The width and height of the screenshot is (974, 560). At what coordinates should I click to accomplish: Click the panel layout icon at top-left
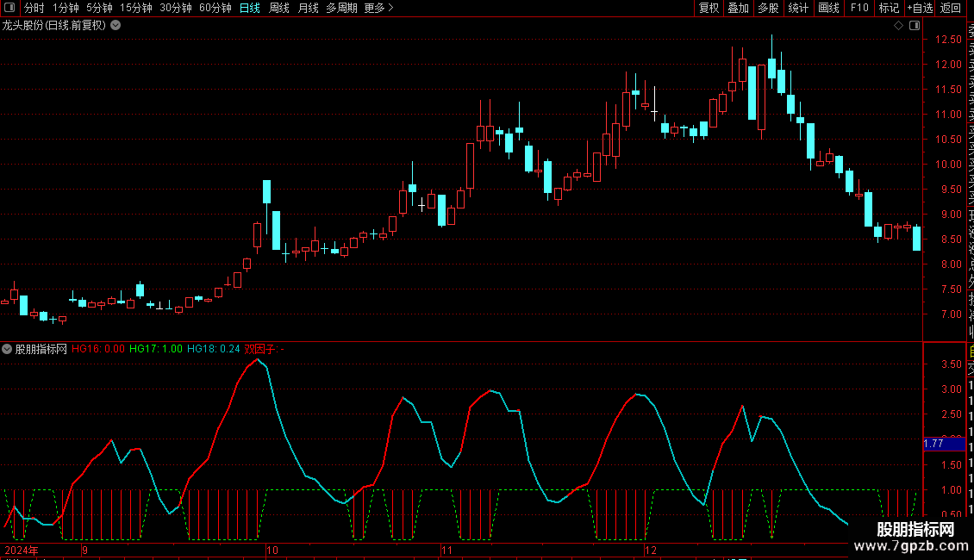pos(9,8)
